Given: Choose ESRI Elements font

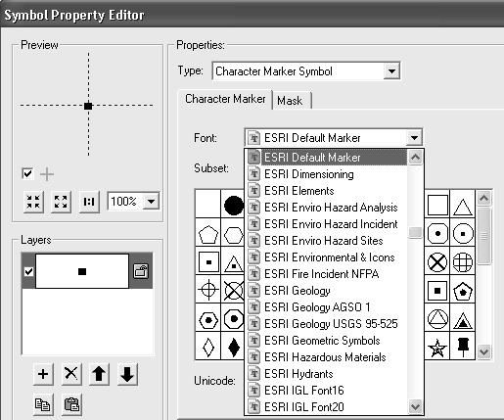Looking at the screenshot, I should [x=326, y=191].
